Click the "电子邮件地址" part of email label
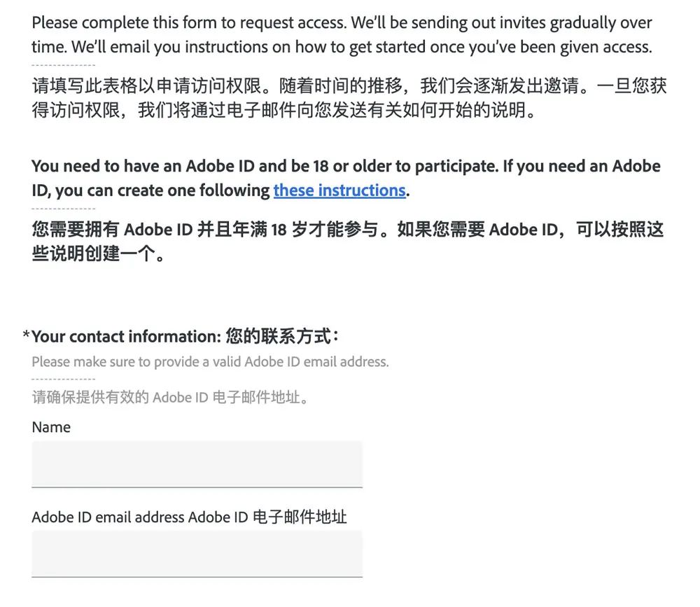Screen dimensions: 700x607 tap(300, 517)
